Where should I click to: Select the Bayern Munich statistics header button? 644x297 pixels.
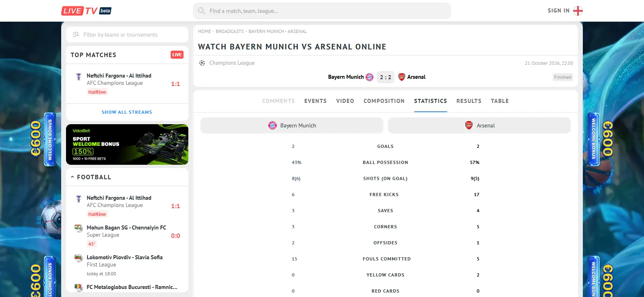tap(292, 125)
